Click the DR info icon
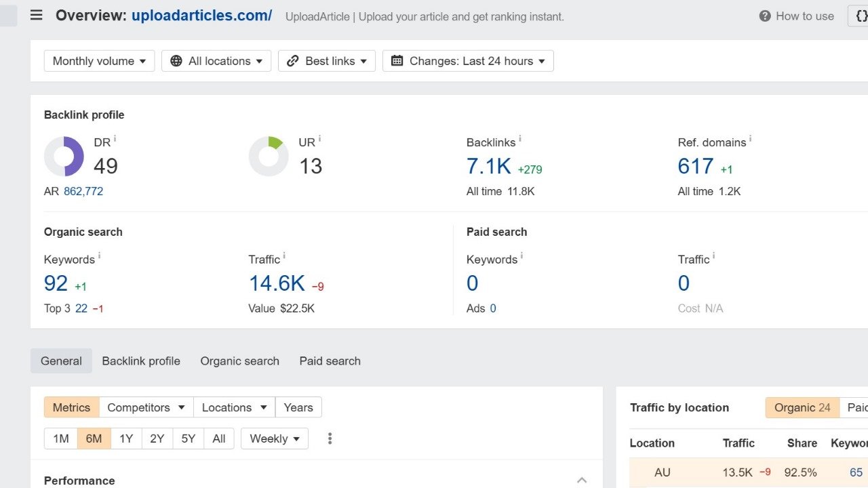Viewport: 868px width, 488px height. click(115, 139)
